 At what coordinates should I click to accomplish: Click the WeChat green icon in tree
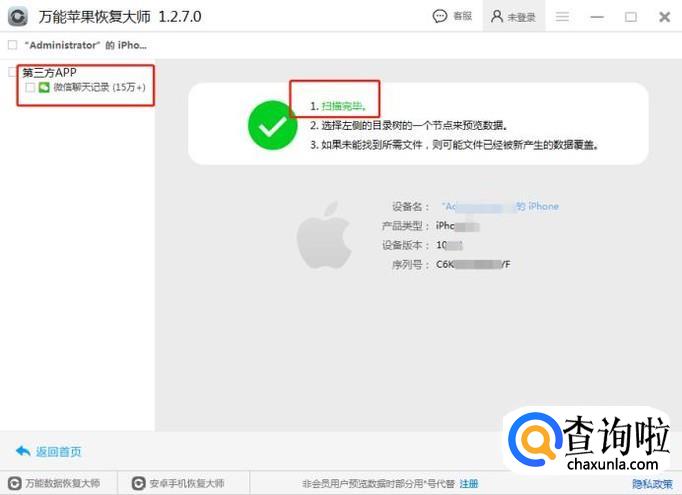click(x=44, y=87)
